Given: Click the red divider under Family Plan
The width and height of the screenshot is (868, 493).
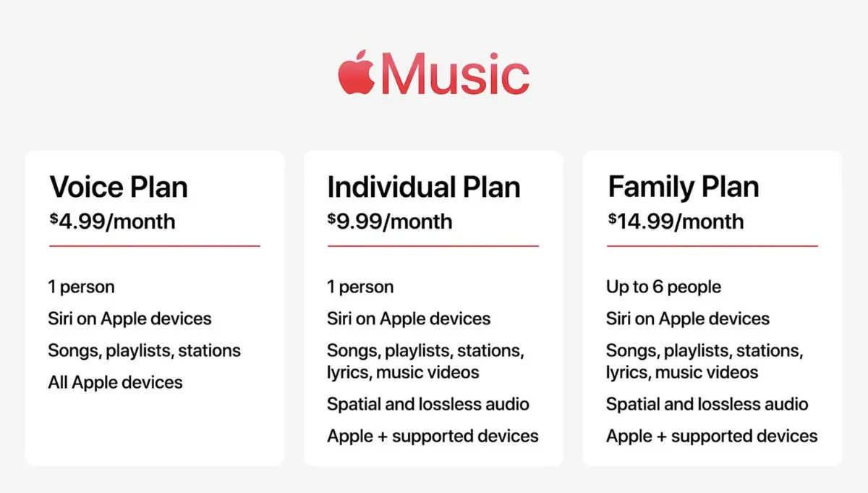Looking at the screenshot, I should coord(712,246).
